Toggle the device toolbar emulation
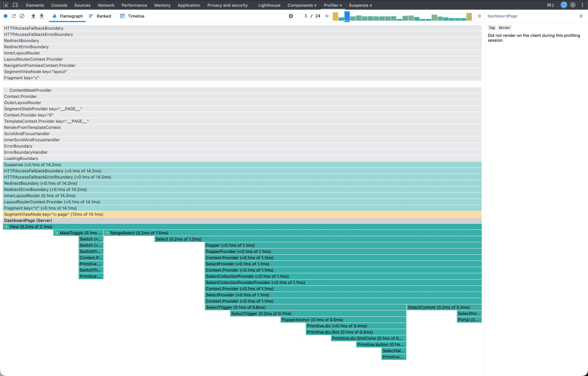Screen dimensions: 588x376 click(15, 5)
